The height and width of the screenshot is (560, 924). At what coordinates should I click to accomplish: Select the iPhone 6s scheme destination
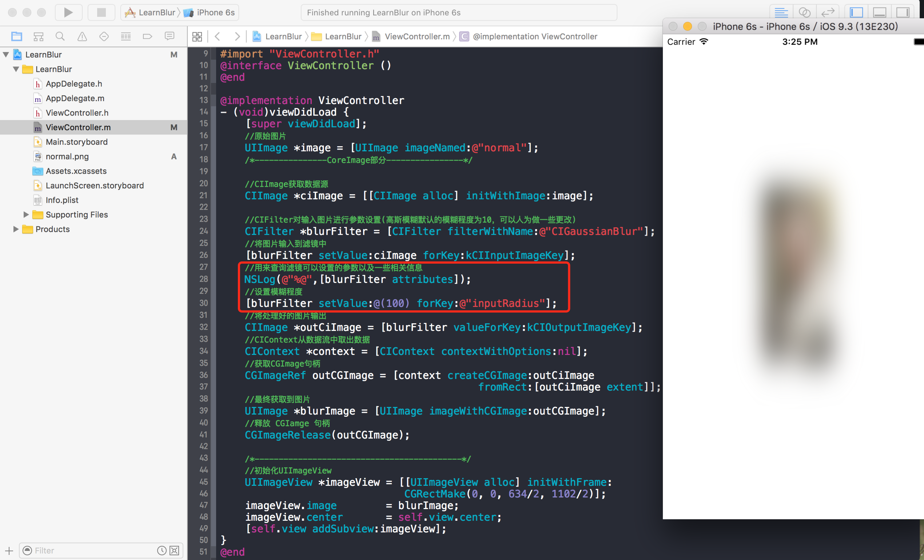[215, 12]
